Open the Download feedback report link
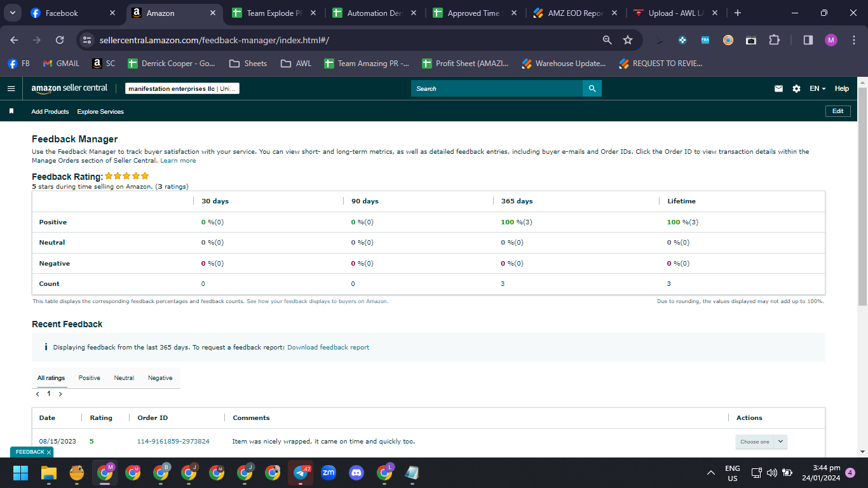Viewport: 868px width, 488px height. pos(328,348)
